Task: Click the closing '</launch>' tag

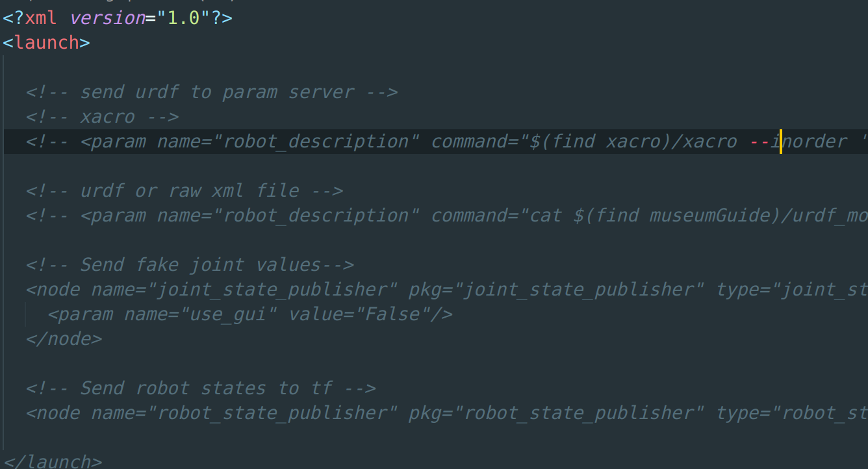Action: click(x=53, y=461)
